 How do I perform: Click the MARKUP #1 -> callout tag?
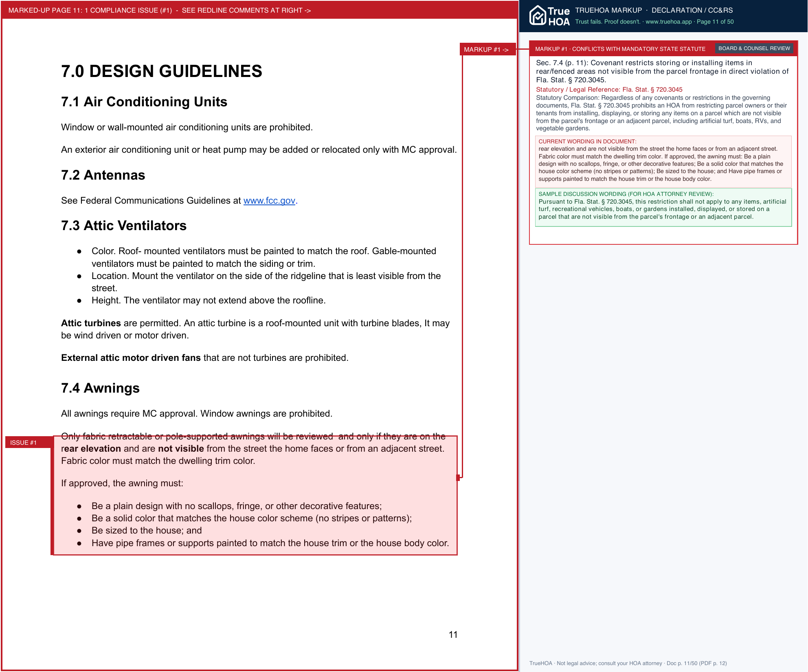(487, 49)
